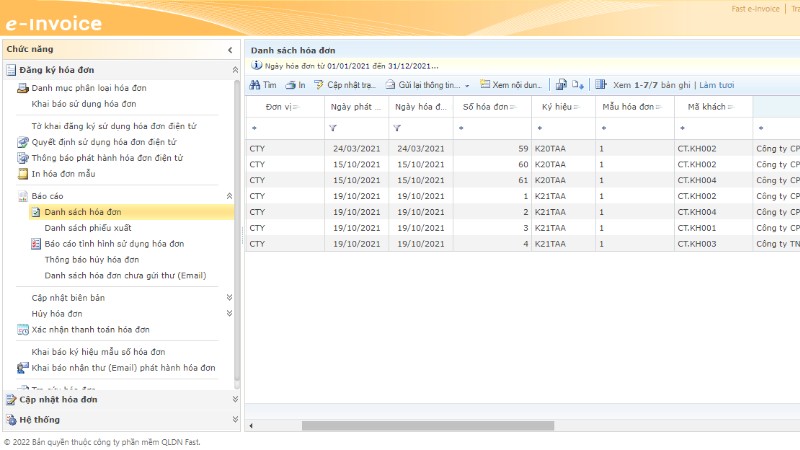This screenshot has height=450, width=800.
Task: Open Gửi lại thông tin dropdown arrow
Action: (x=467, y=86)
